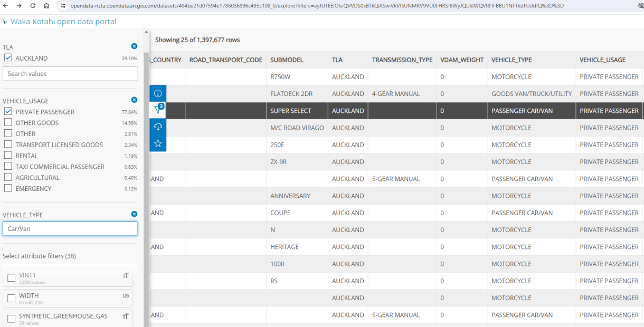The height and width of the screenshot is (327, 644).
Task: Tick the OTHER GOODS checkbox
Action: [x=8, y=123]
